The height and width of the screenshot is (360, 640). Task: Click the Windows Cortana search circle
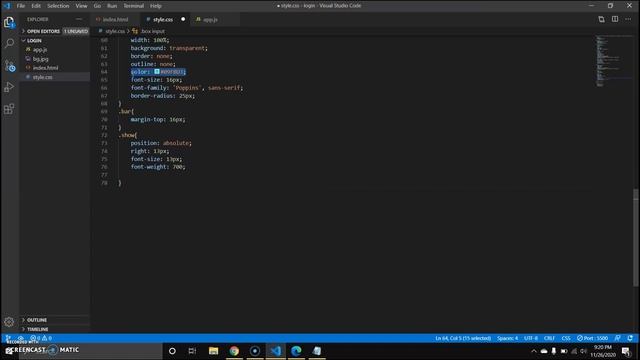click(172, 351)
